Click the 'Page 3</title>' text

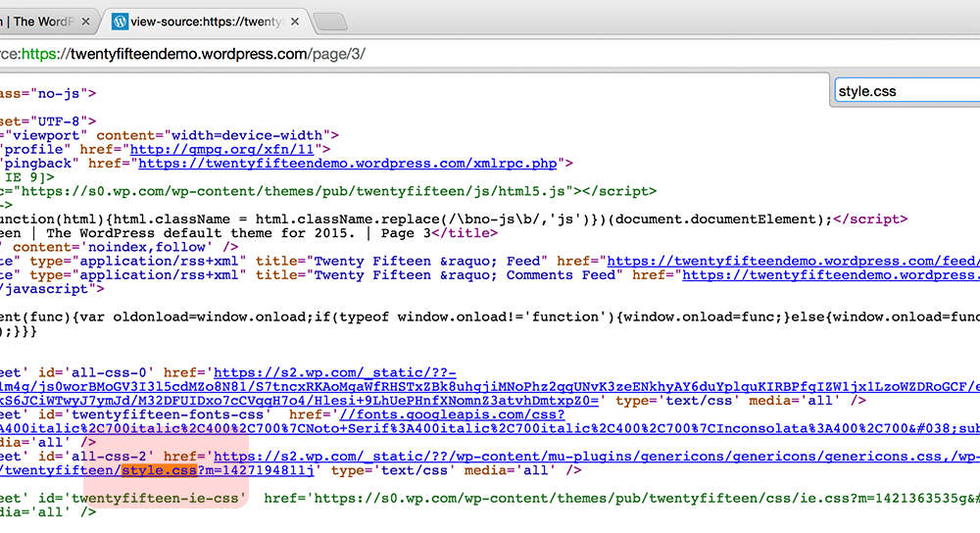439,233
